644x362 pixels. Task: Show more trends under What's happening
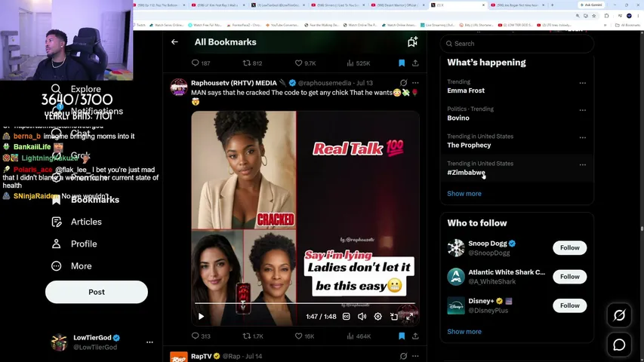click(464, 193)
